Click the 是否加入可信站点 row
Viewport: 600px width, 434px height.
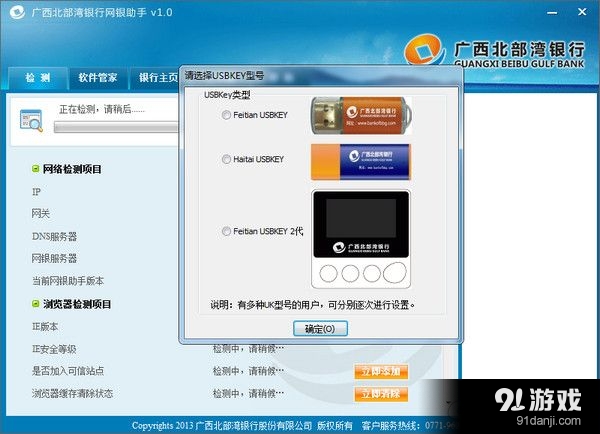pyautogui.click(x=68, y=371)
